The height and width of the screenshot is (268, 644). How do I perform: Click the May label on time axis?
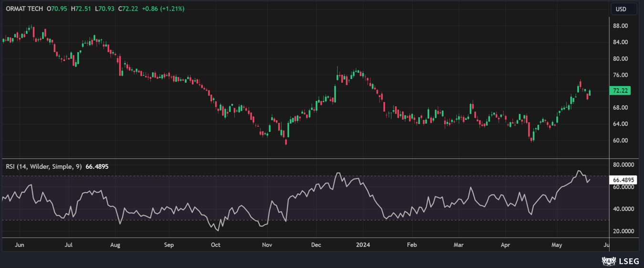(x=556, y=245)
